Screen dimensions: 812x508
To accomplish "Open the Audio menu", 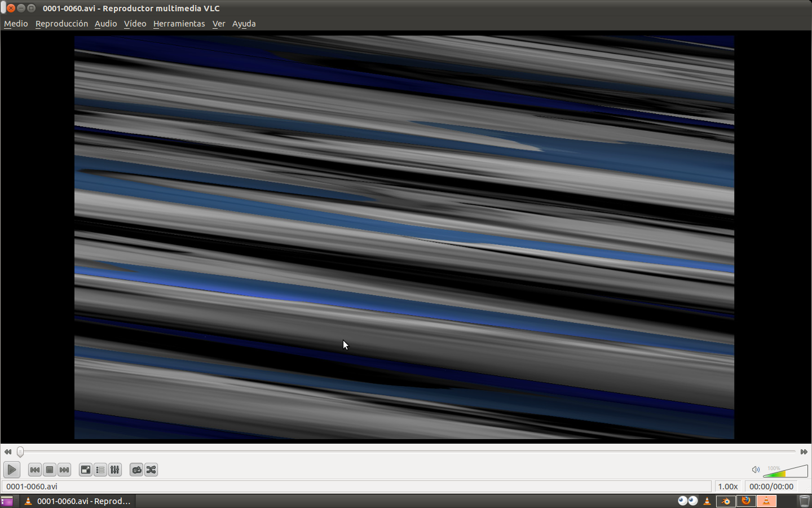I will (105, 24).
